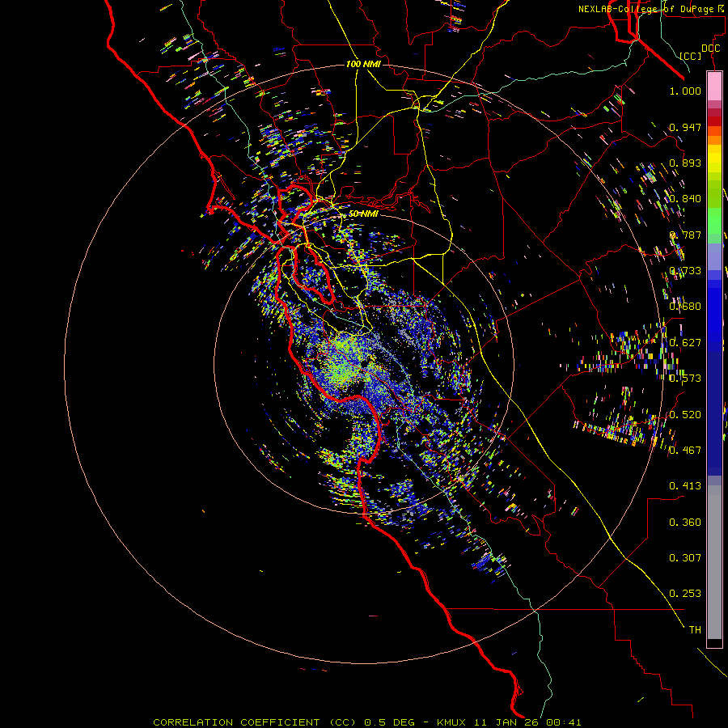The width and height of the screenshot is (728, 728).
Task: Click the KMUX station identifier in caption
Action: point(451,722)
